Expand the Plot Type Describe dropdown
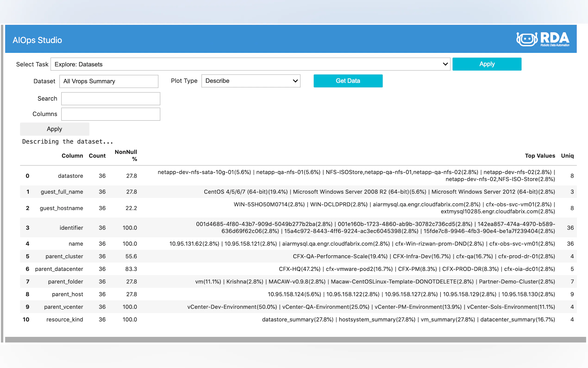 coord(251,81)
